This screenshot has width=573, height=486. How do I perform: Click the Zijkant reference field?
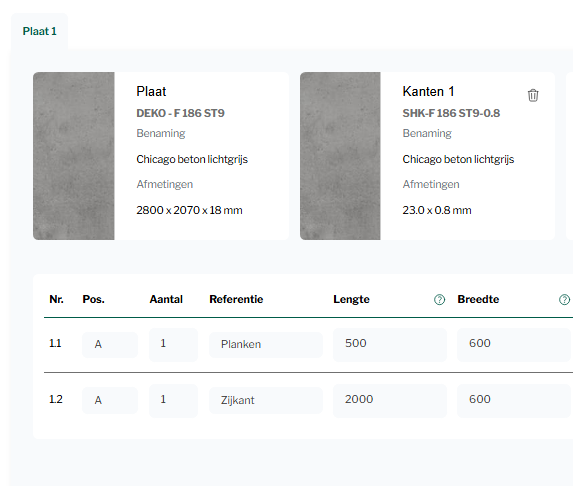(266, 400)
